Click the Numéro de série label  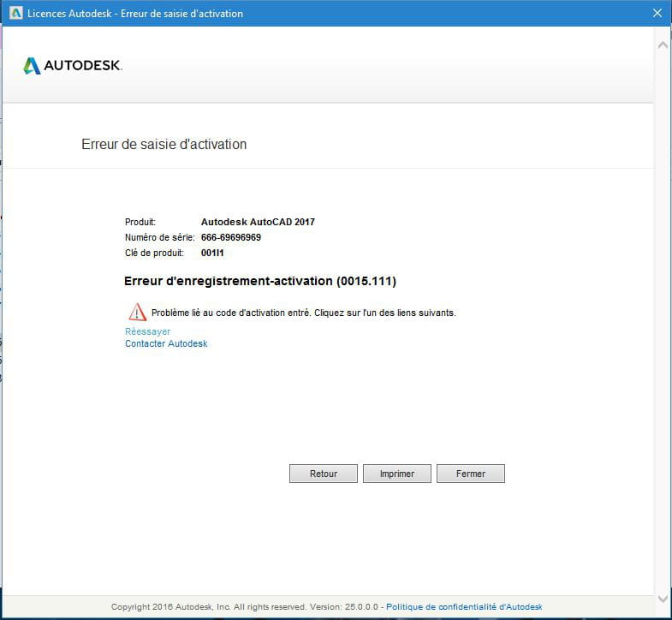tap(160, 237)
